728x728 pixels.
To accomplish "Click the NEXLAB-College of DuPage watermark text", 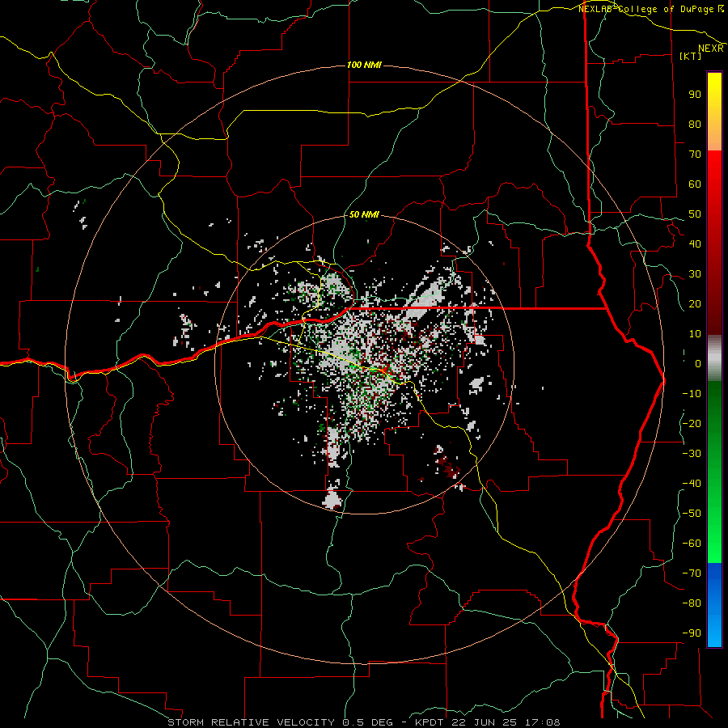I will pos(645,9).
